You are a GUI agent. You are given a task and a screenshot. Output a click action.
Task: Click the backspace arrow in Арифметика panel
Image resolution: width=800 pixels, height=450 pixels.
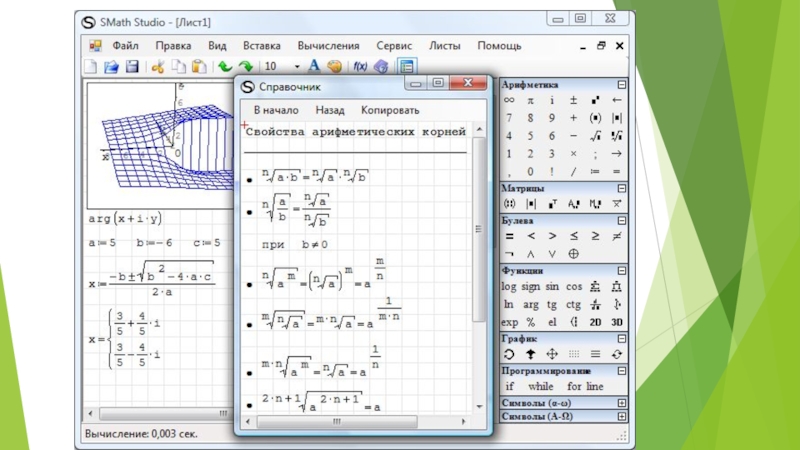(617, 100)
